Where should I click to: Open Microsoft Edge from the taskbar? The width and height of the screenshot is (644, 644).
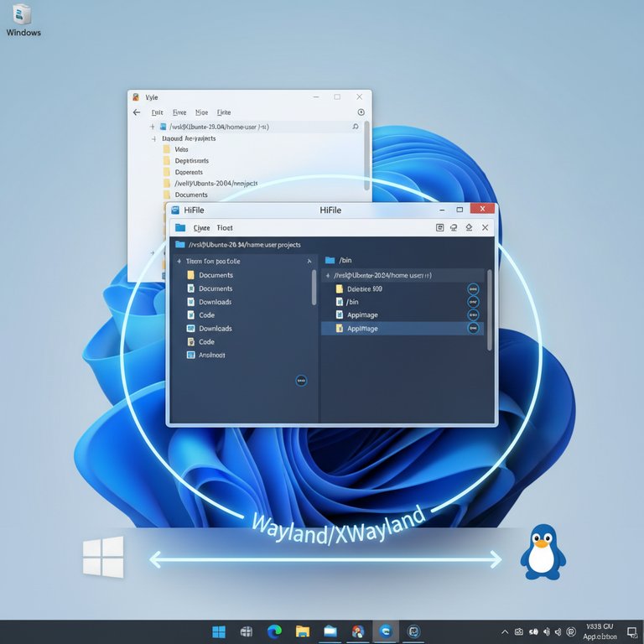[x=274, y=631]
